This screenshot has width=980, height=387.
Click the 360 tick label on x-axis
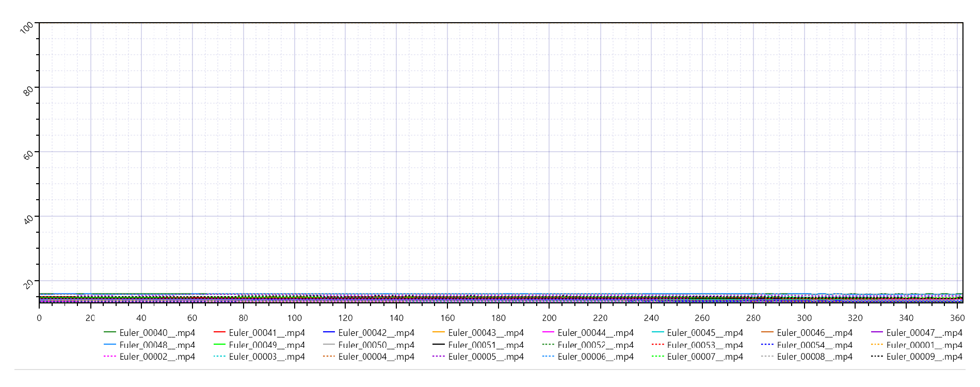pyautogui.click(x=957, y=318)
